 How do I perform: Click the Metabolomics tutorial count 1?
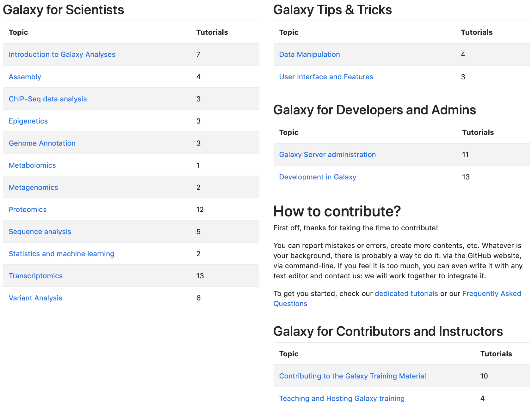pos(198,165)
